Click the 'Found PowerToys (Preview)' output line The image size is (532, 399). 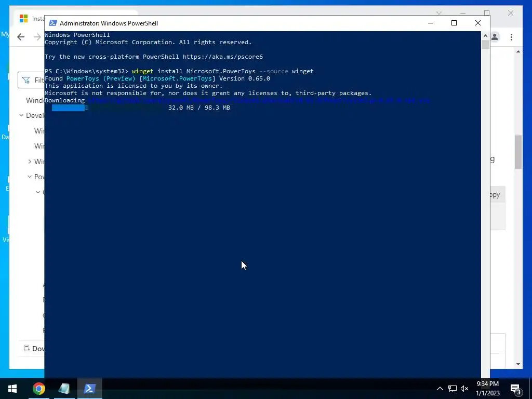click(157, 78)
